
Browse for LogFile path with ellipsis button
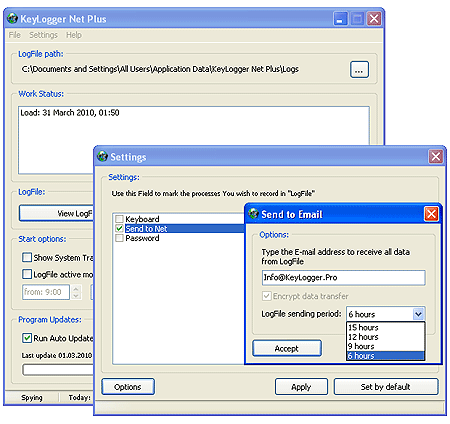coord(359,69)
